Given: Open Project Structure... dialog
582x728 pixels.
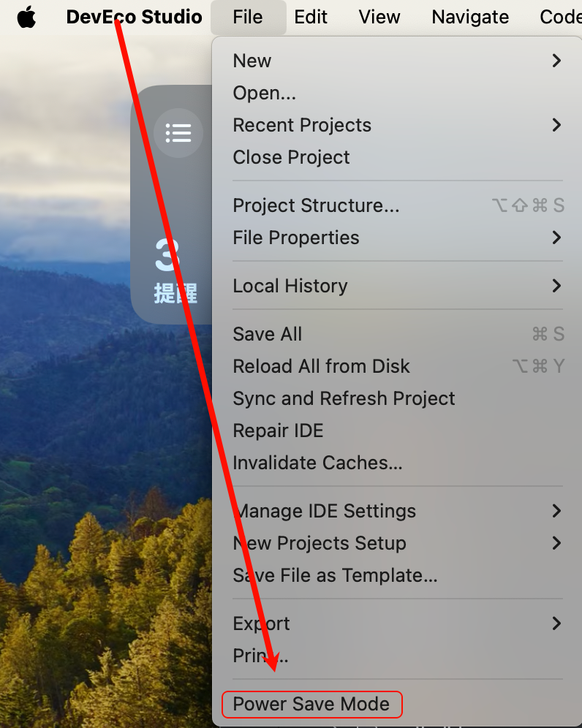Looking at the screenshot, I should [x=316, y=205].
